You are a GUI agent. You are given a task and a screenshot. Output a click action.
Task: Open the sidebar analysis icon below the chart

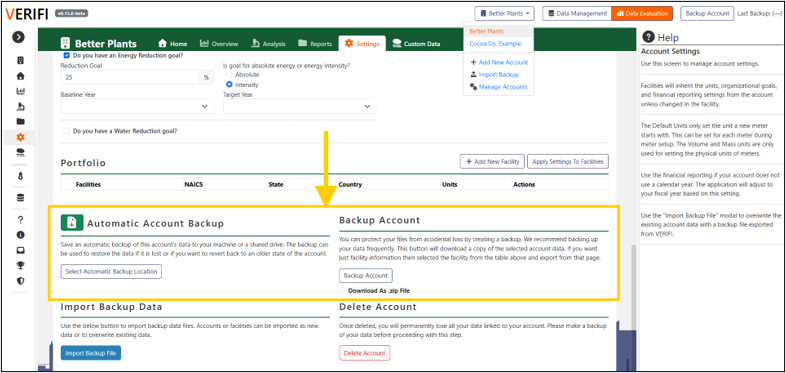tap(21, 106)
